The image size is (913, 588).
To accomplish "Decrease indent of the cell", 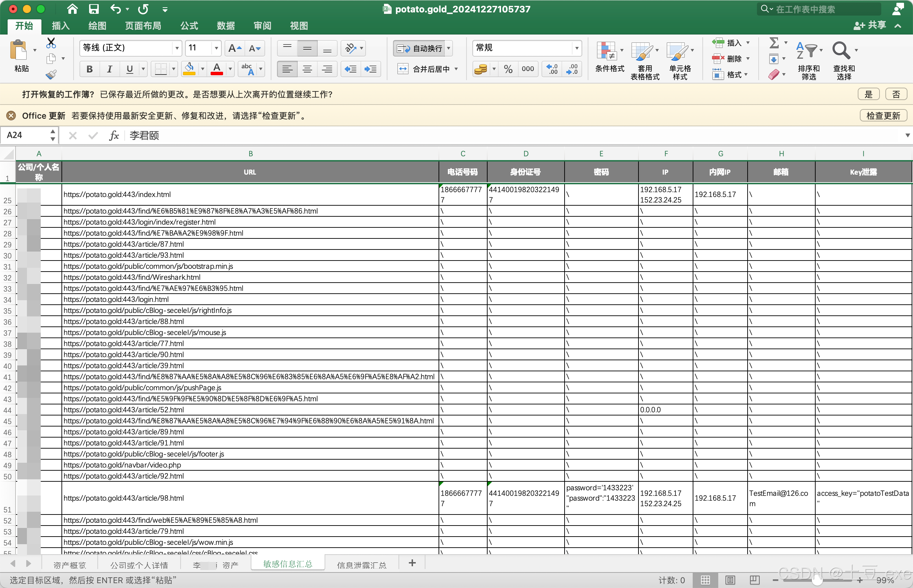I will point(350,69).
